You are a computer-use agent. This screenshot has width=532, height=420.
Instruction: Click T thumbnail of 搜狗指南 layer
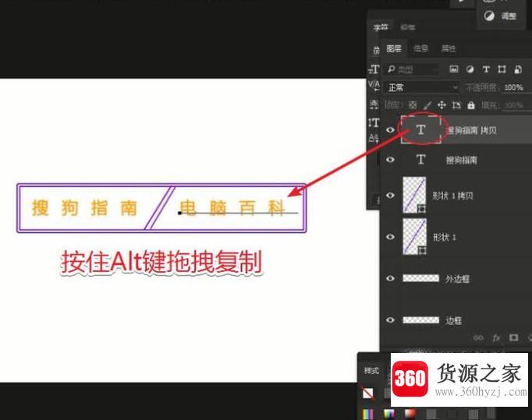[x=420, y=159]
